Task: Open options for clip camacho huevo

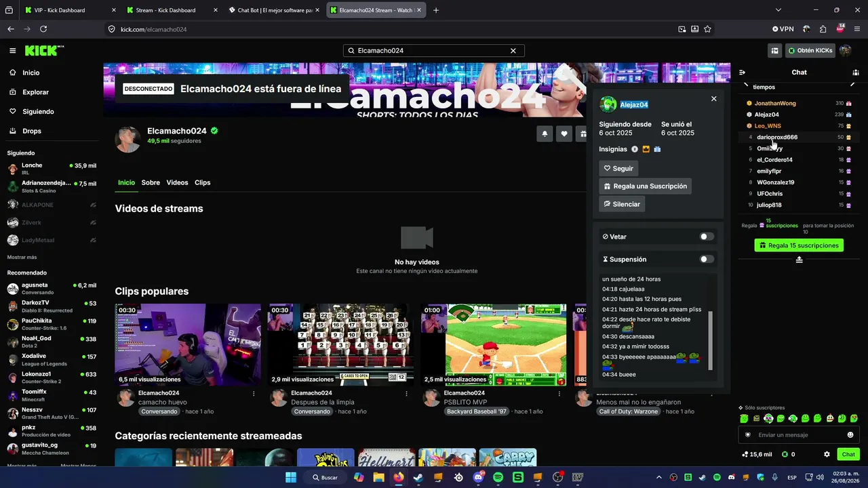Action: pos(254,393)
